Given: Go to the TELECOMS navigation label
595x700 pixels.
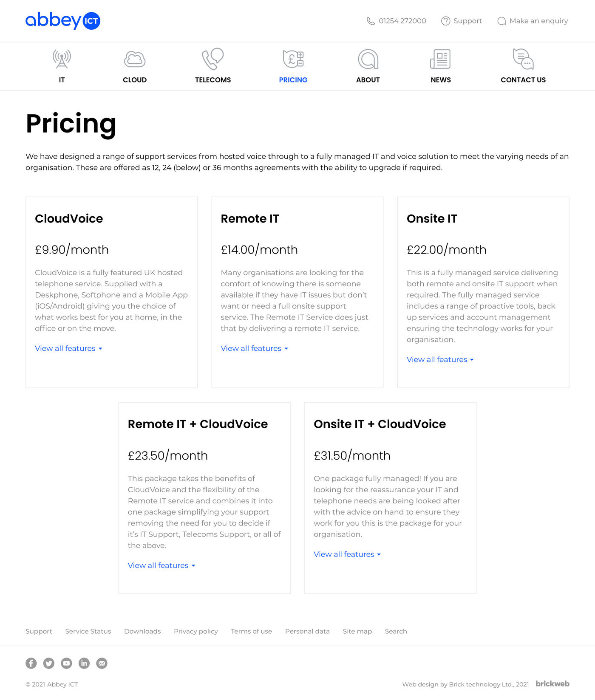Looking at the screenshot, I should (212, 80).
